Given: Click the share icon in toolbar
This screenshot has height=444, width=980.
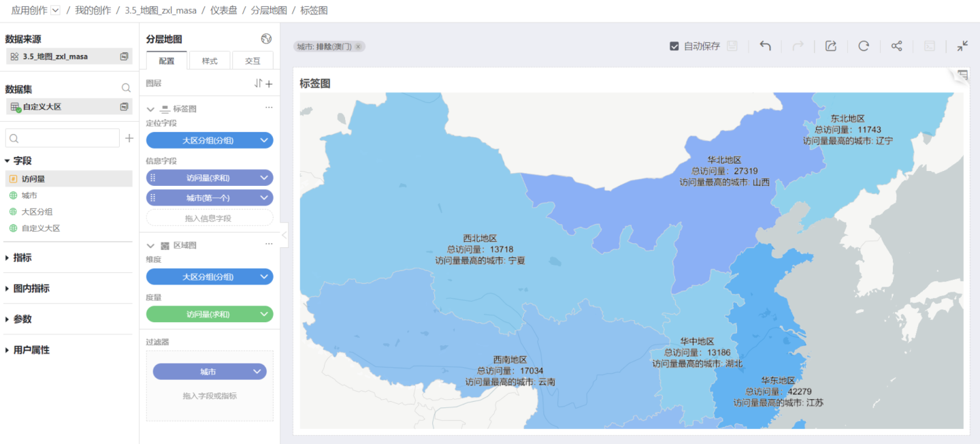Looking at the screenshot, I should [x=896, y=46].
